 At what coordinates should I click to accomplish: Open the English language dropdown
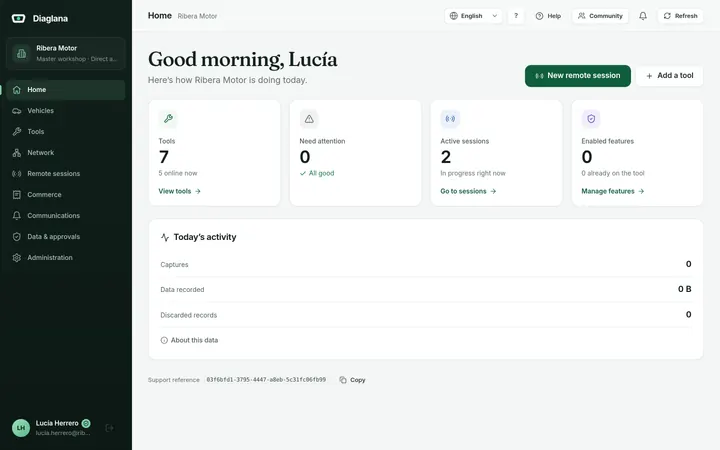[x=473, y=16]
